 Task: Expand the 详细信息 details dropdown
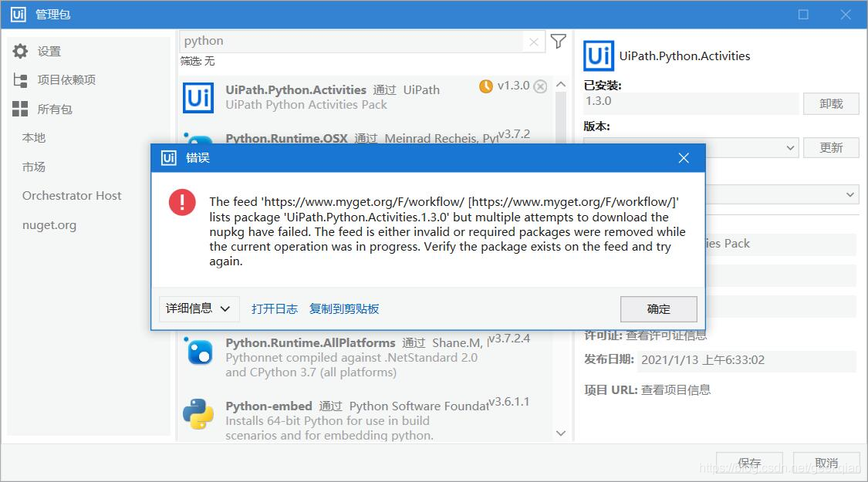click(199, 308)
